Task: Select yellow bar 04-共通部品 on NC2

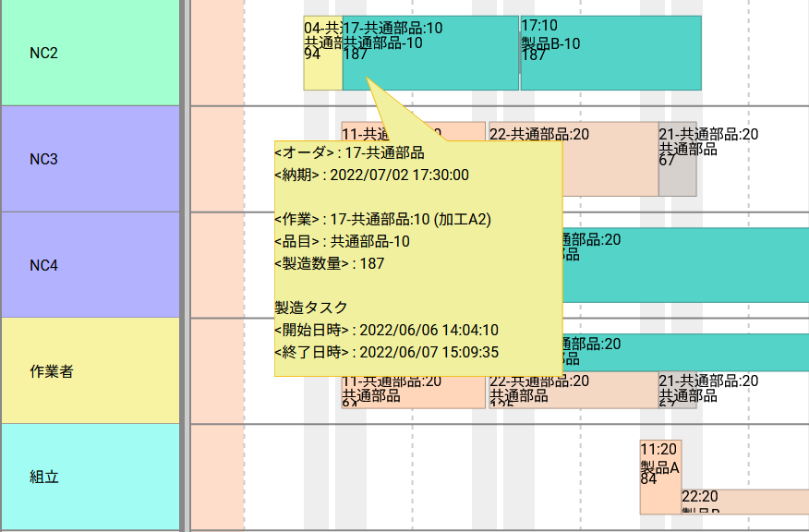Action: [x=322, y=54]
